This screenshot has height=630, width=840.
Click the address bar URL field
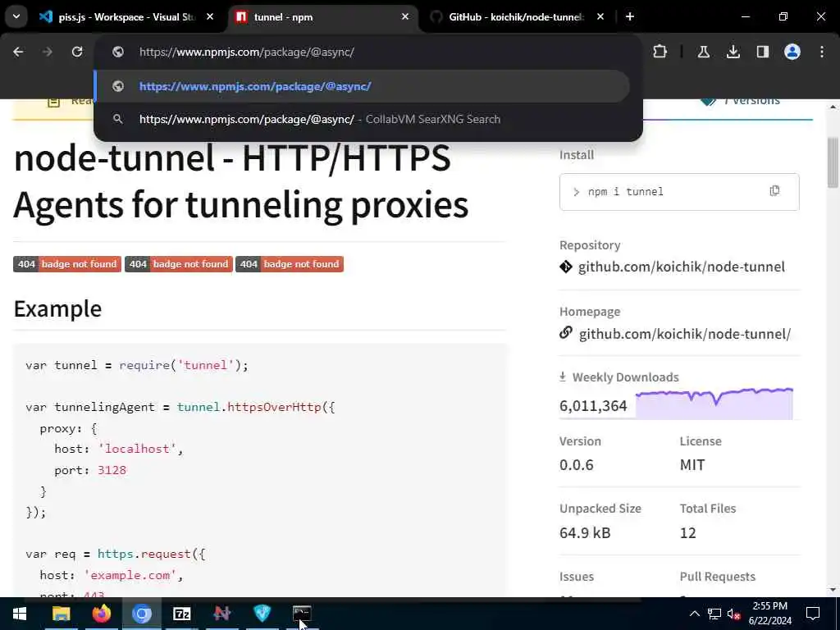(368, 52)
